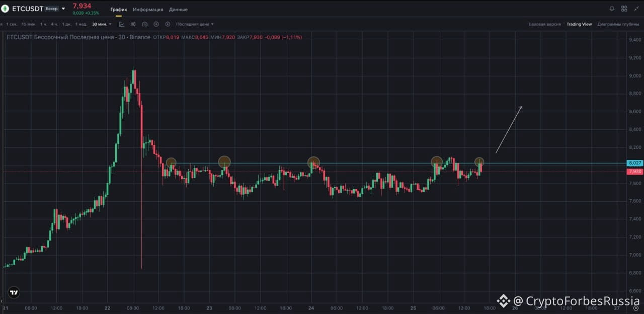Collapse the chart with the shrink icon
Image resolution: width=644 pixels, height=314 pixels.
(636, 9)
